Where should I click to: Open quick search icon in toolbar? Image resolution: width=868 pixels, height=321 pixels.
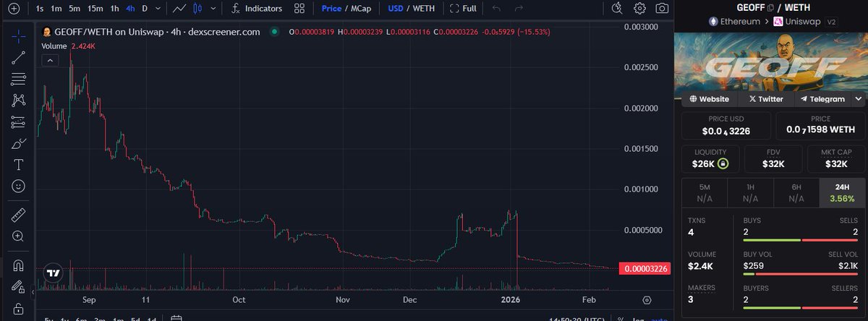(x=616, y=9)
